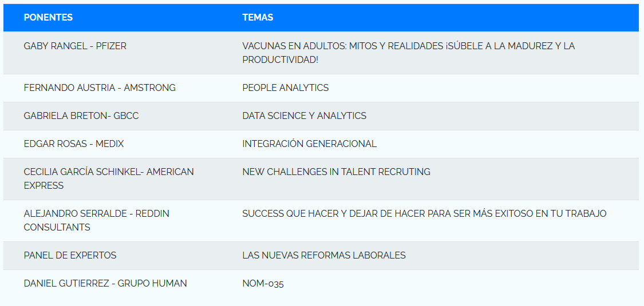Select Gabriela Breton - GBCC speaker cell
This screenshot has height=306, width=644.
[x=81, y=116]
